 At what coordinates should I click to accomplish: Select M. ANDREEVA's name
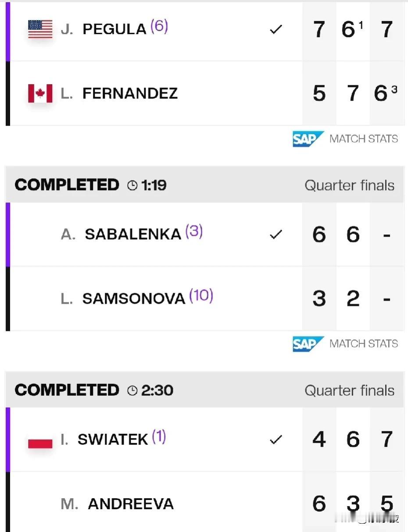tap(117, 504)
